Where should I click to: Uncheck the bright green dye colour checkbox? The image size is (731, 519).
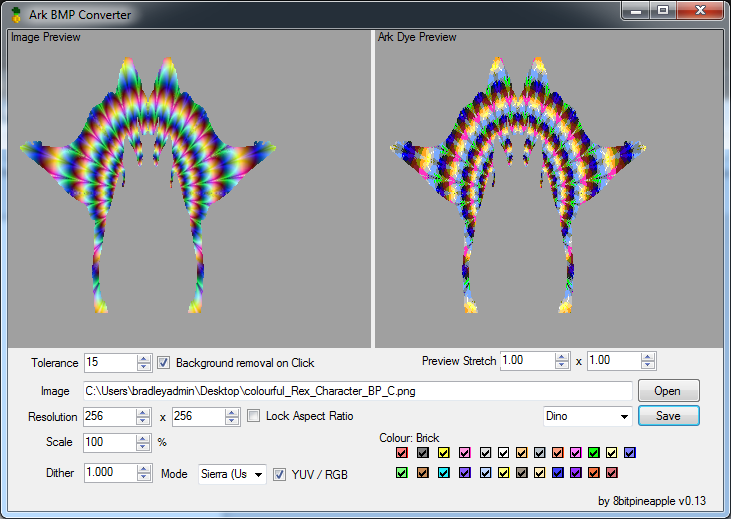593,452
